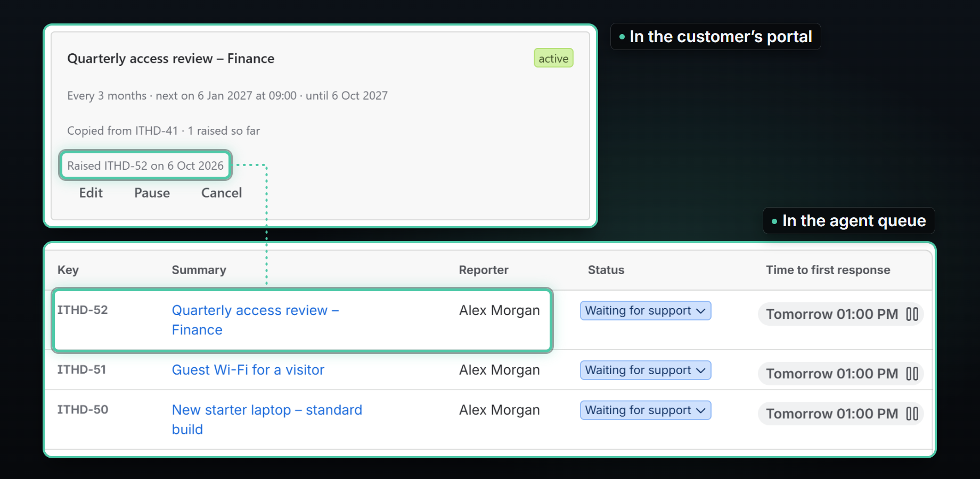Click the 'Status' column header

[606, 270]
